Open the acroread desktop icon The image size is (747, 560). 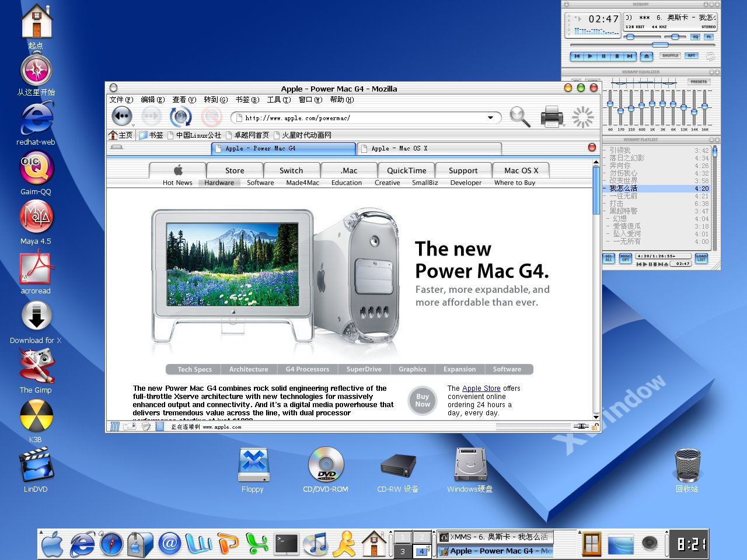pyautogui.click(x=37, y=267)
